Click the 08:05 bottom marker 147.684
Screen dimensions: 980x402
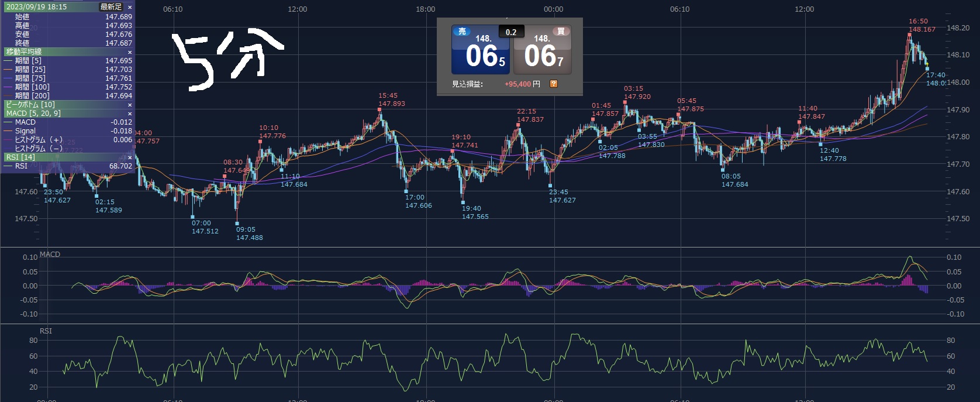coord(734,180)
